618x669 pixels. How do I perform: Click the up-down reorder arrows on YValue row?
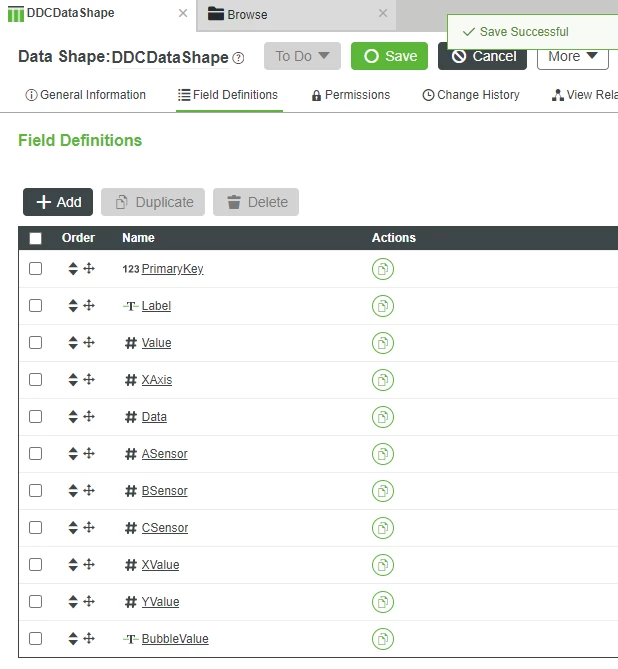pos(73,602)
